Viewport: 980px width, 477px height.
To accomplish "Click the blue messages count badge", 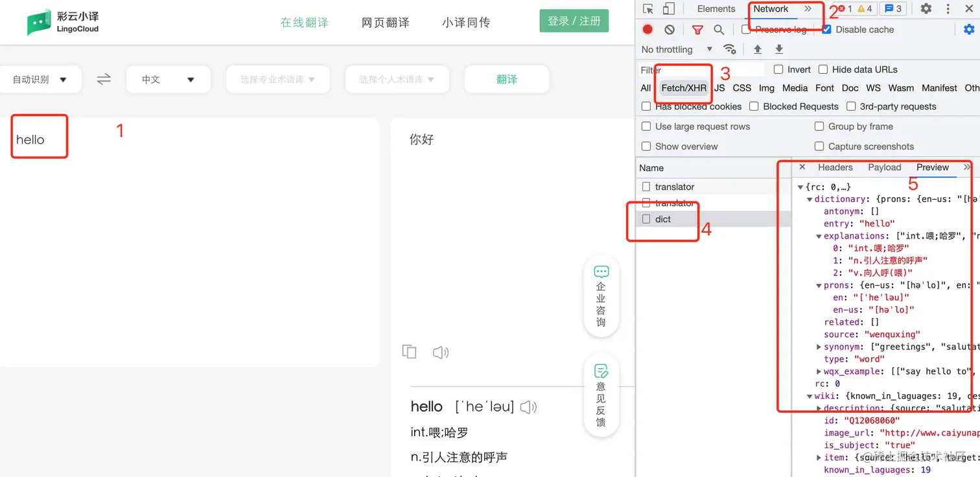I will (893, 8).
